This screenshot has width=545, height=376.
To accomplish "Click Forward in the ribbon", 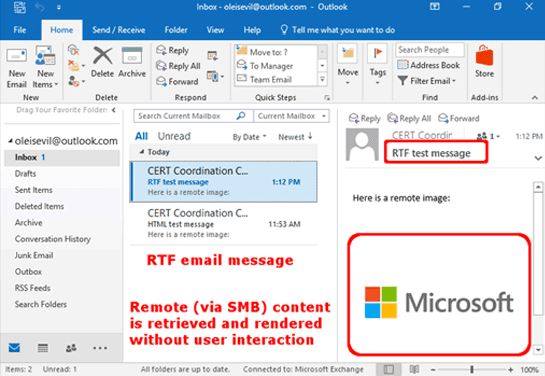I will click(177, 81).
